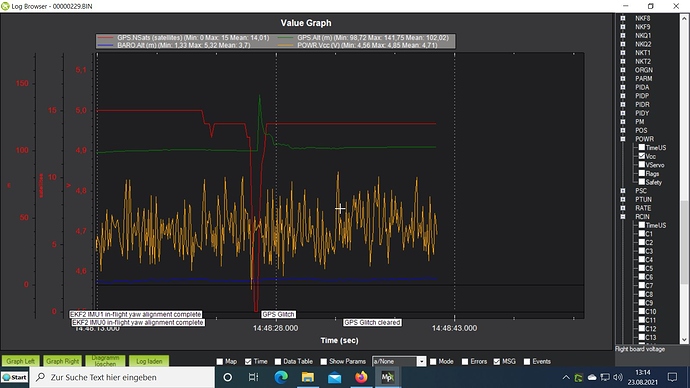Enable the Map checkbox
The image size is (690, 388).
click(x=220, y=362)
